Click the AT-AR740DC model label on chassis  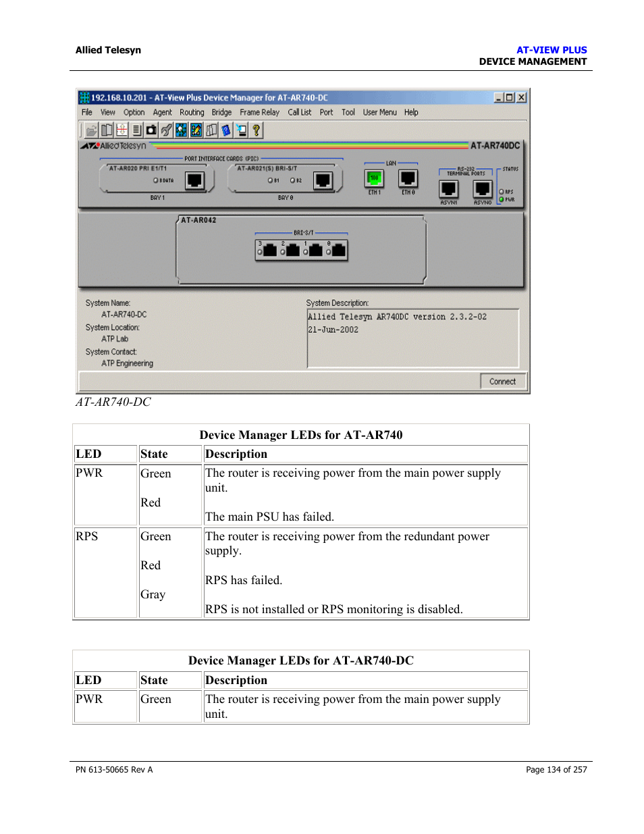[495, 145]
